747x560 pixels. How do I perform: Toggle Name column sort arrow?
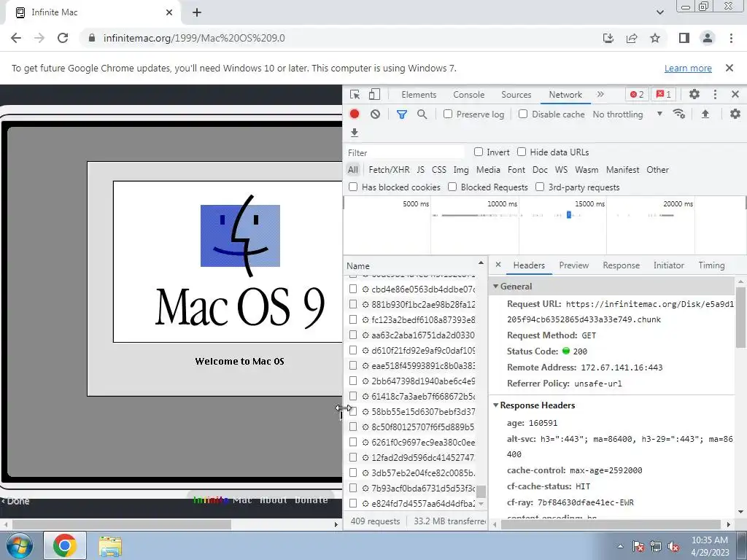tap(481, 262)
